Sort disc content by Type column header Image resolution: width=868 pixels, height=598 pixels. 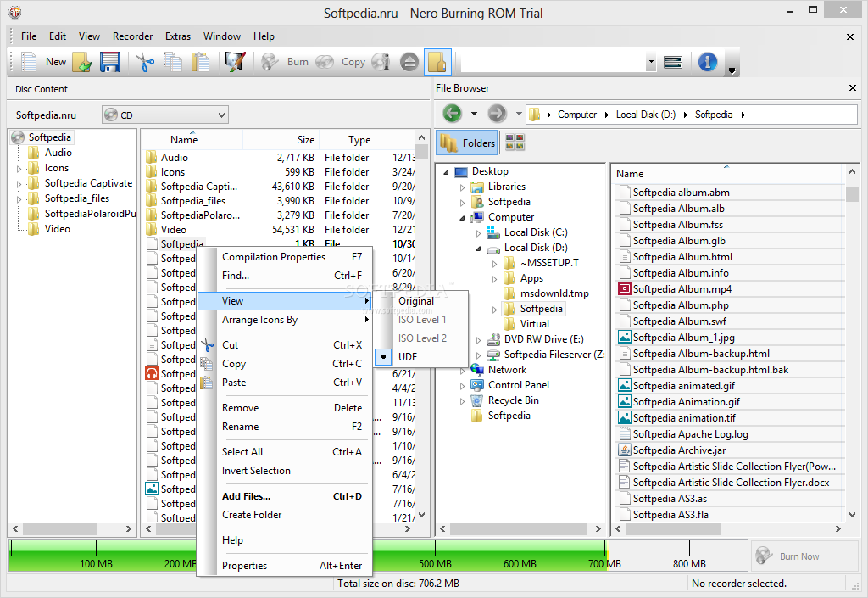click(x=353, y=140)
